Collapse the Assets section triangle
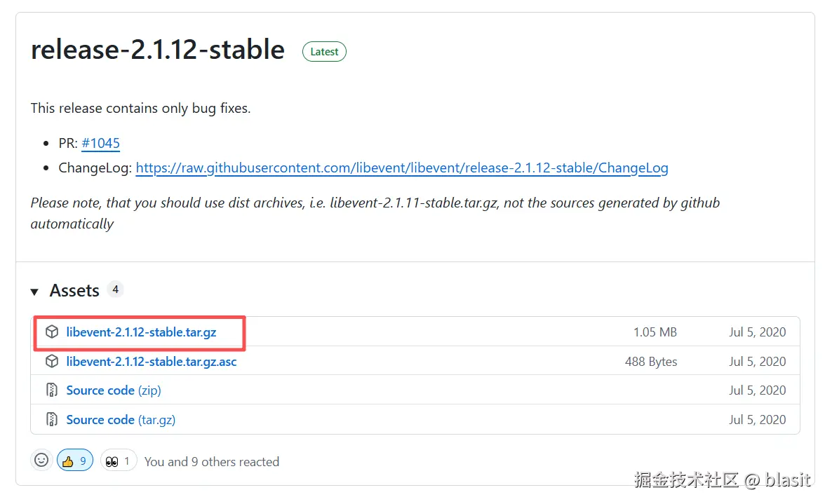This screenshot has height=504, width=825. [34, 292]
